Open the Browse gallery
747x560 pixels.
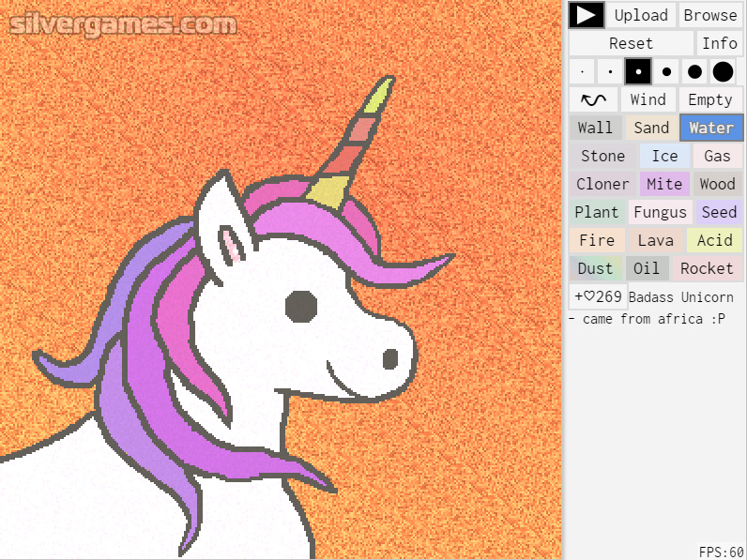point(710,15)
